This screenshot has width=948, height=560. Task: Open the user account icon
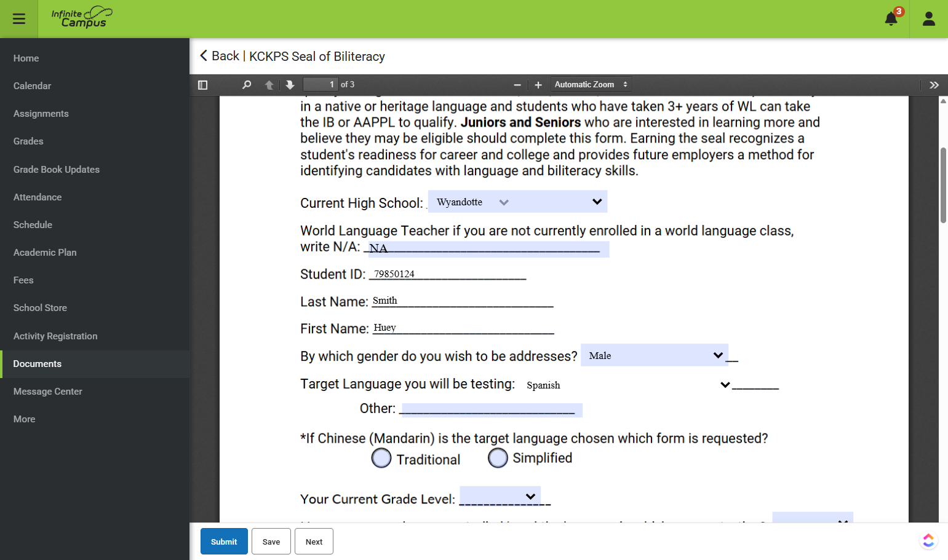coord(929,19)
